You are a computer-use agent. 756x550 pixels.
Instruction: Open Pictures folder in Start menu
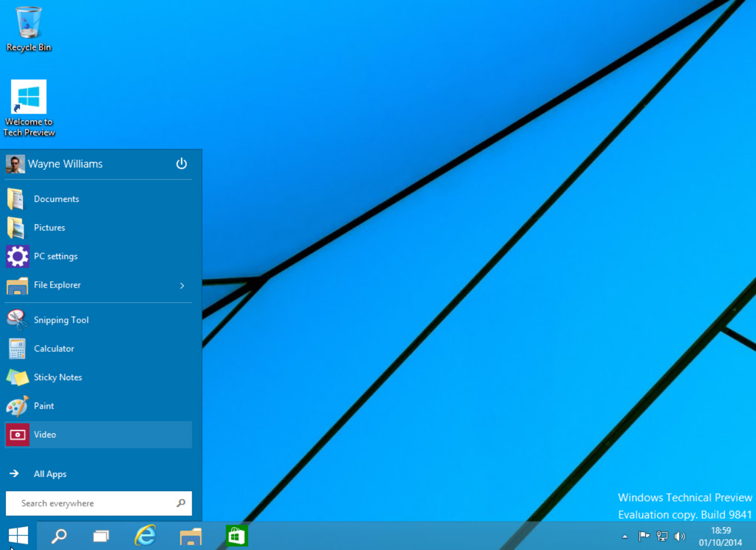(x=98, y=228)
